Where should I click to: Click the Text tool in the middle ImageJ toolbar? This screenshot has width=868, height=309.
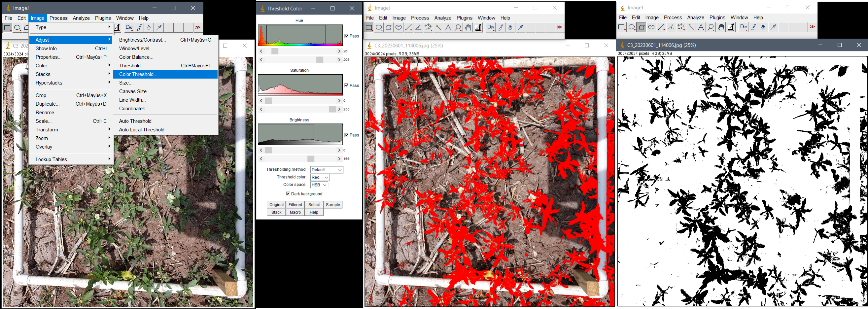pos(448,28)
